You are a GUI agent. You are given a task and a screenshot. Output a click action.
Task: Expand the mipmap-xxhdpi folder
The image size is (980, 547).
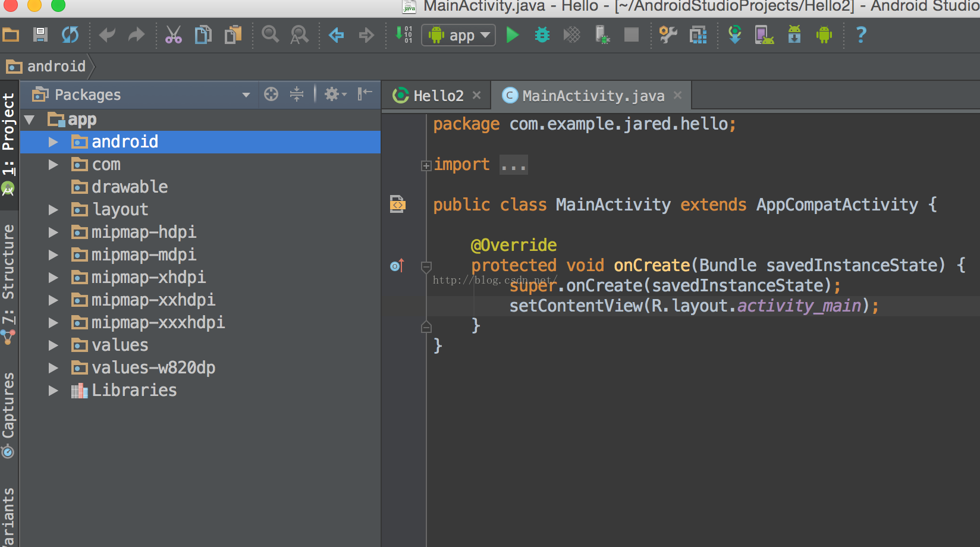[54, 300]
